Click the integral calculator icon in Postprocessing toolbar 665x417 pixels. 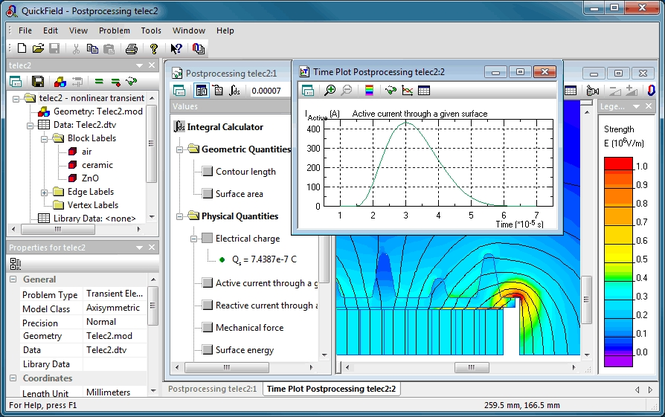[x=234, y=91]
